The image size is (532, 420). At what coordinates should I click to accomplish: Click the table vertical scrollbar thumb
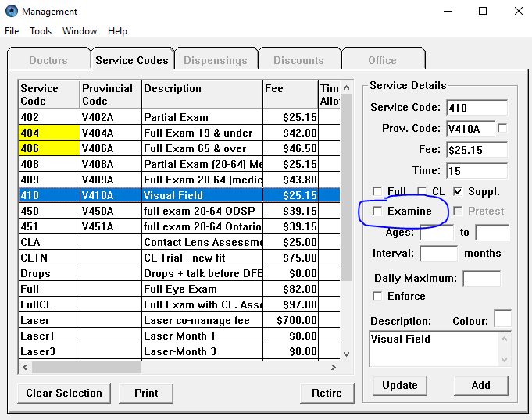coord(346,187)
